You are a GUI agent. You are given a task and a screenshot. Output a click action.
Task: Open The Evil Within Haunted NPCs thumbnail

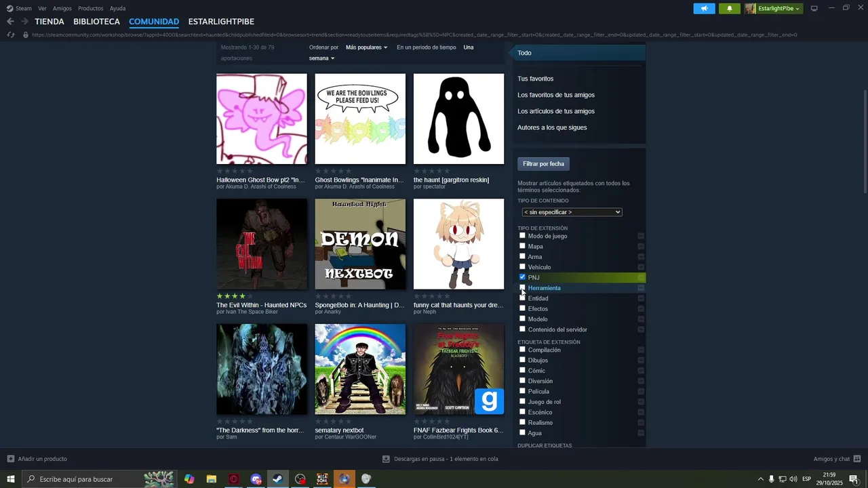coord(262,244)
